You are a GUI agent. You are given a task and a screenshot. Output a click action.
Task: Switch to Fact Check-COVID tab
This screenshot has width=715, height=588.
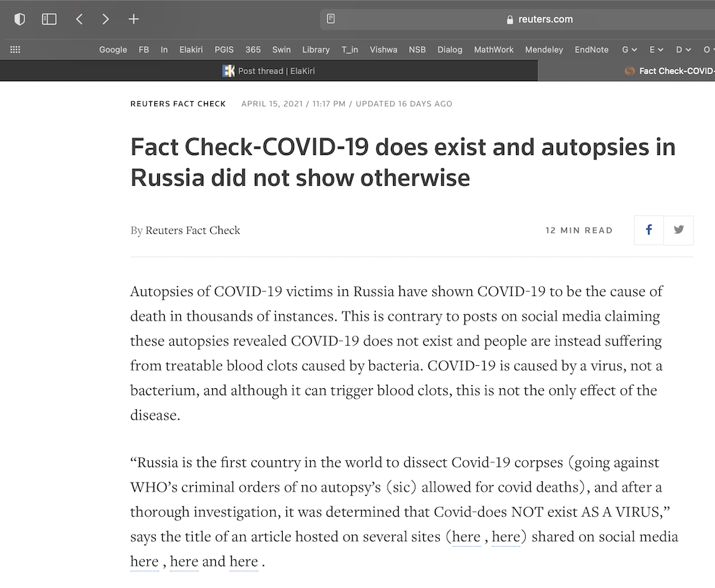(x=626, y=71)
